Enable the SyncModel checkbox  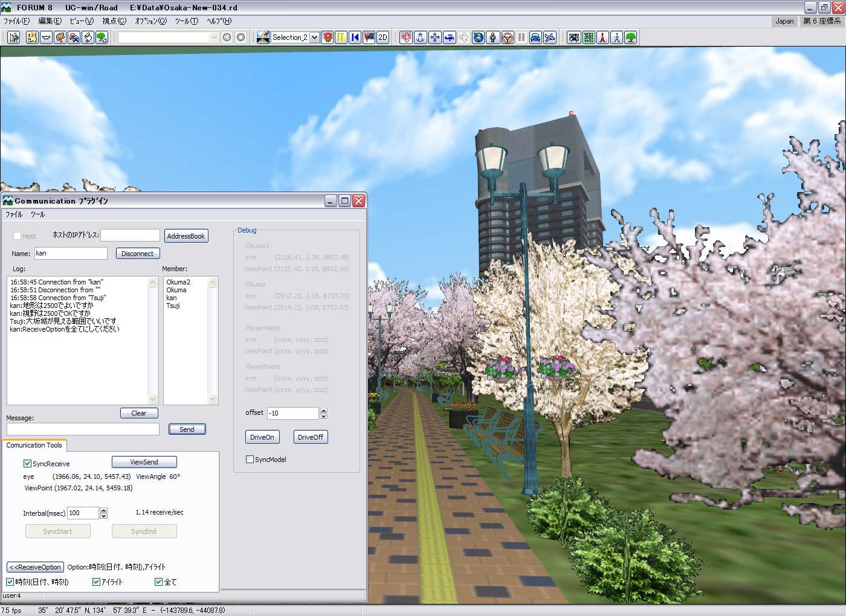pos(250,460)
